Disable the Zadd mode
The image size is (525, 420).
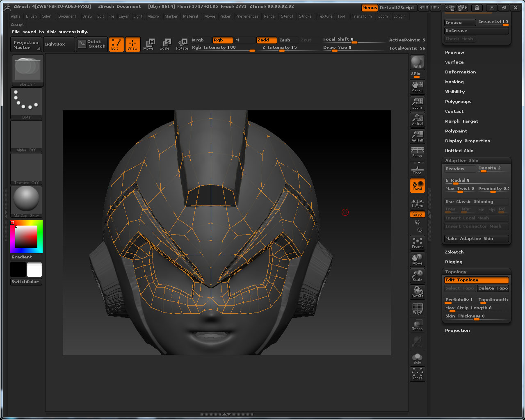click(x=266, y=40)
